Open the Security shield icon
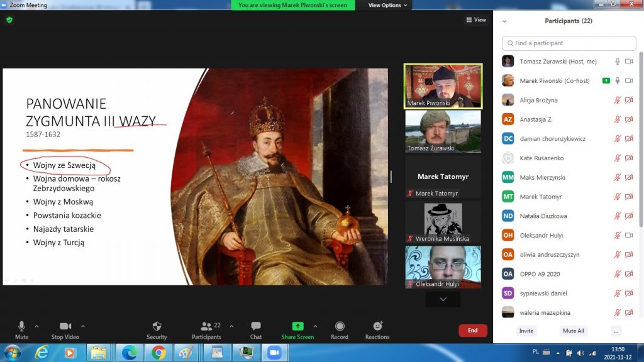This screenshot has height=362, width=644. point(157,326)
